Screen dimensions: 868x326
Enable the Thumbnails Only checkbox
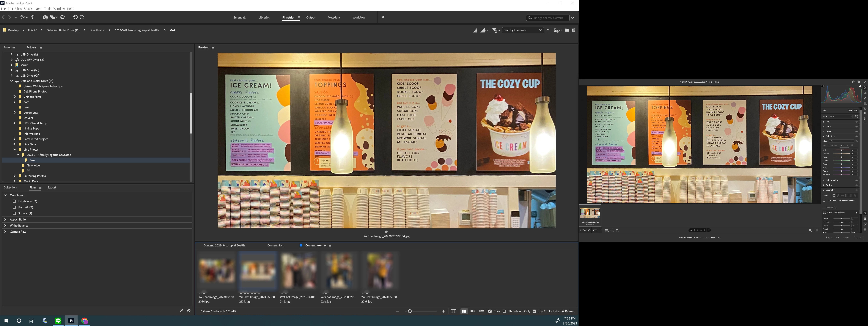(504, 311)
